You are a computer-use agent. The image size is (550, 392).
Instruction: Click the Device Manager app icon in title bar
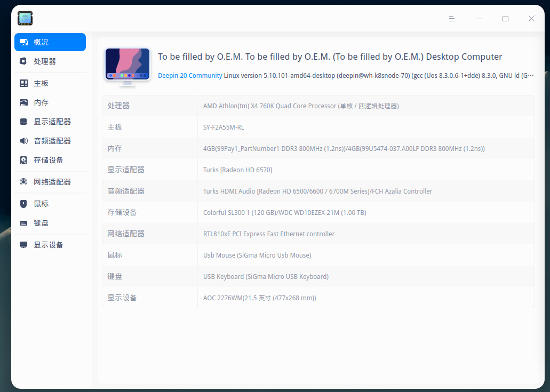tap(25, 18)
